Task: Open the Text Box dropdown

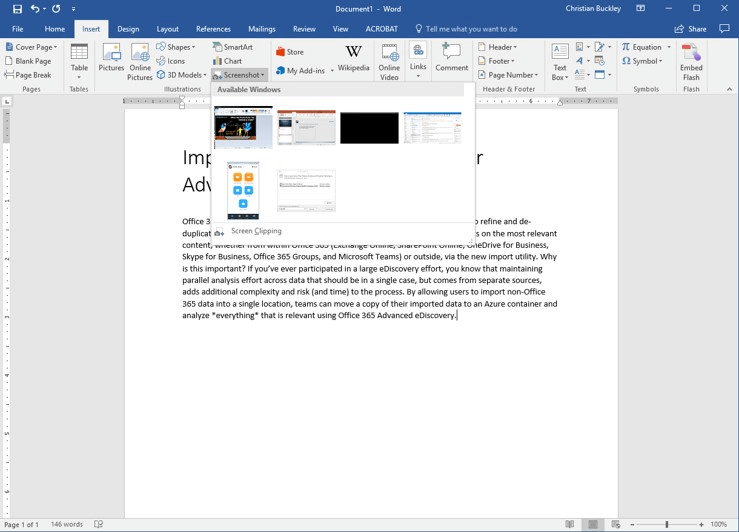Action: (560, 62)
